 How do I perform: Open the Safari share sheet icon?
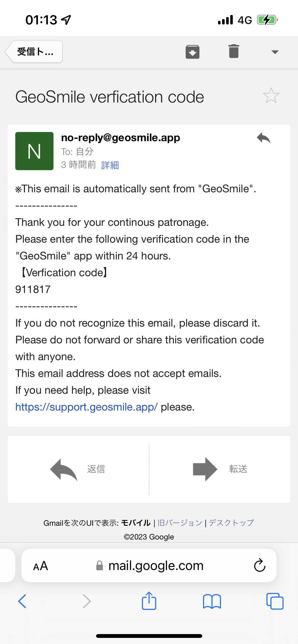149,601
